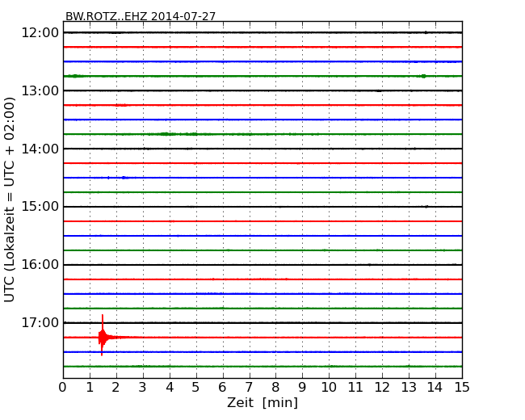
Task: Select the 15:00 time label
Action: [40, 207]
